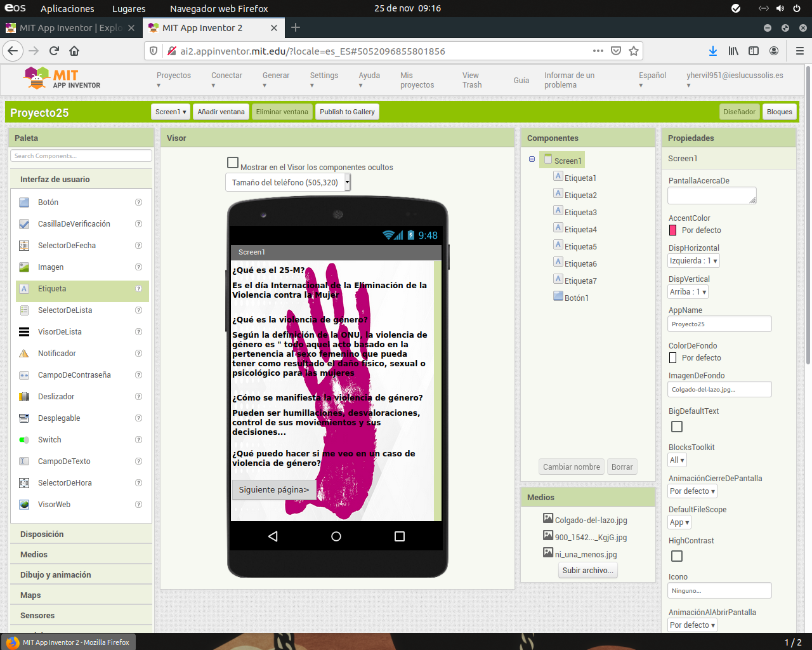Open DispVertical Arriba dropdown
Screen dimensions: 812x650
pos(688,292)
